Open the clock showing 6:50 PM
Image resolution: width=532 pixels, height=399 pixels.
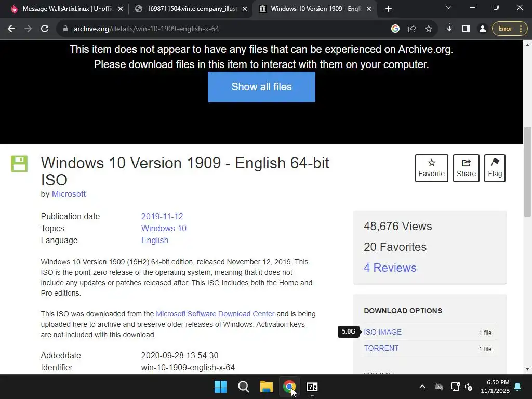coord(495,387)
